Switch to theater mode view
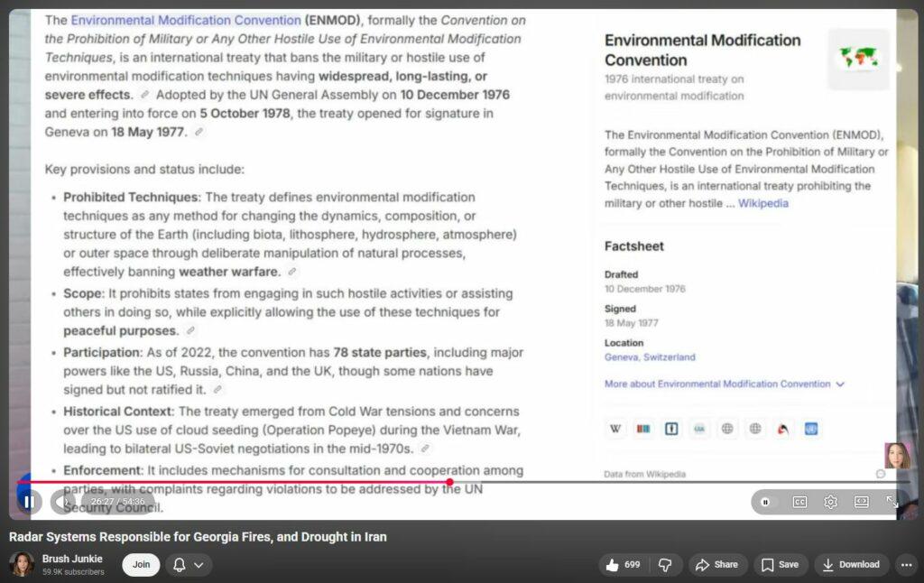This screenshot has height=583, width=924. (862, 503)
